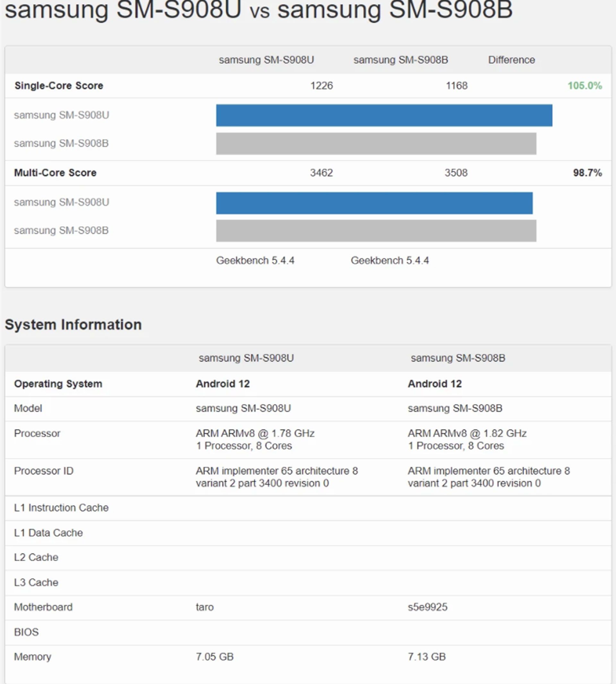Click the taro motherboard value
Screen dimensions: 616x684
click(x=204, y=607)
